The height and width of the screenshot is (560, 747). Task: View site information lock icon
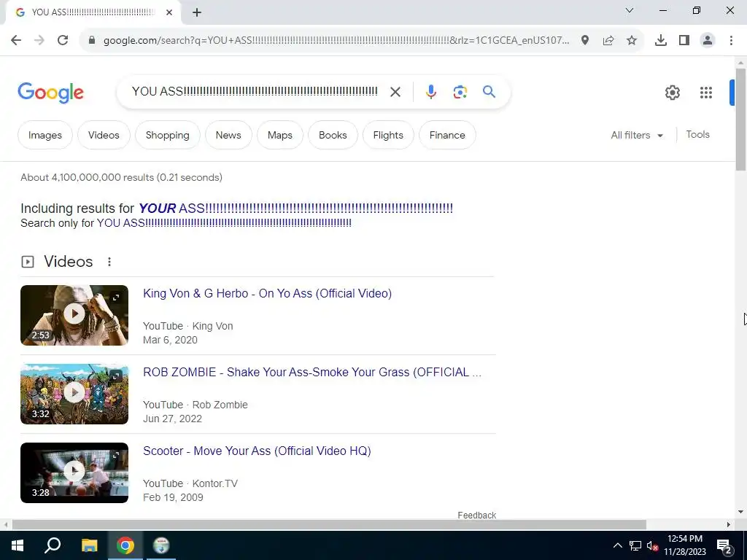coord(92,41)
